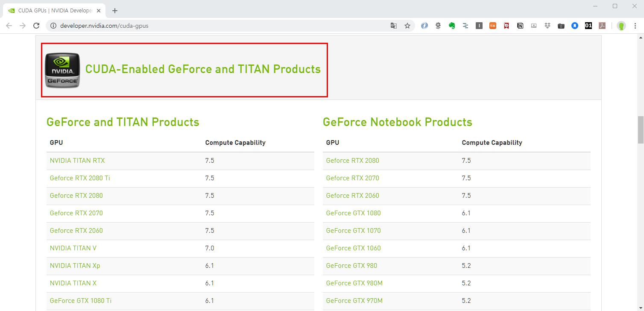The width and height of the screenshot is (644, 311).
Task: Click Compute Capability header in notebook table
Action: tap(492, 143)
